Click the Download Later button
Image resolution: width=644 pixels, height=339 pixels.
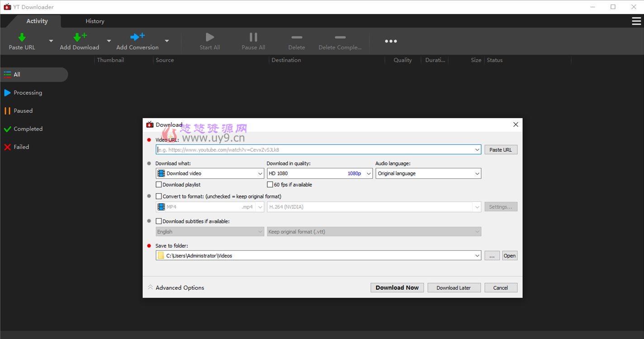click(x=454, y=287)
